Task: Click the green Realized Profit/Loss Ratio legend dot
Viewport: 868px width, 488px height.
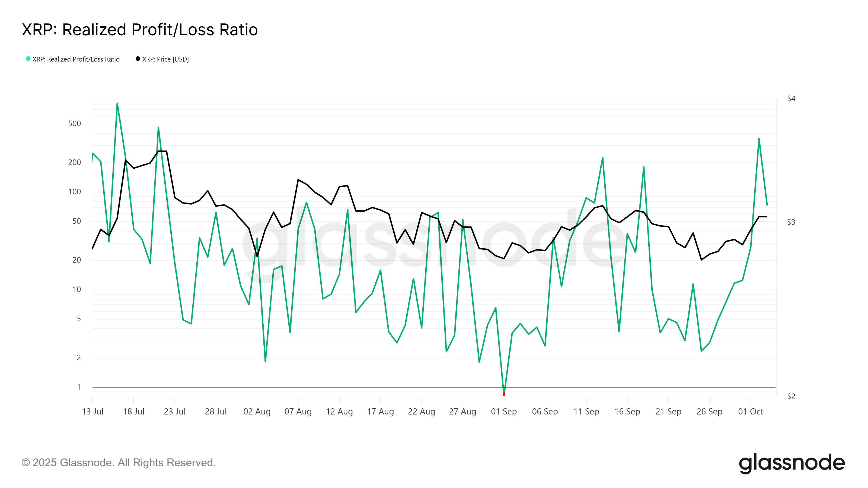Action: tap(28, 59)
